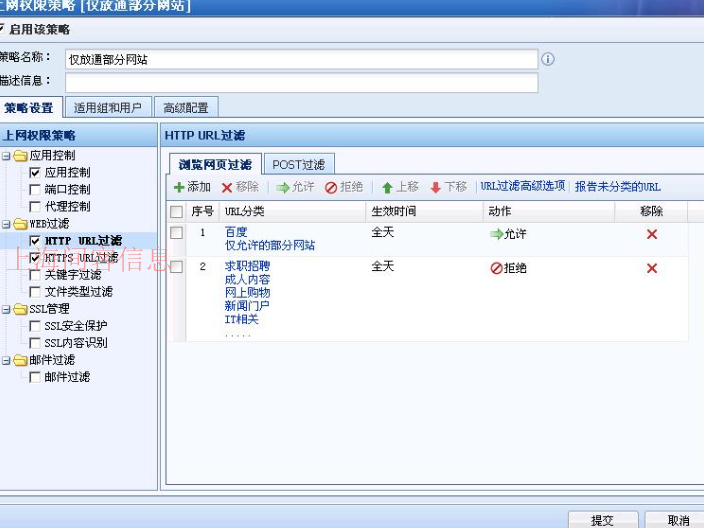Click the 生效时间 column header
Viewport: 704px width, 528px height.
coord(424,211)
